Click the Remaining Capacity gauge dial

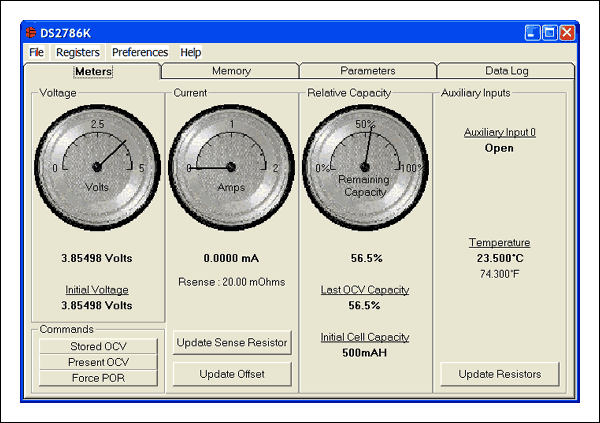tap(365, 165)
